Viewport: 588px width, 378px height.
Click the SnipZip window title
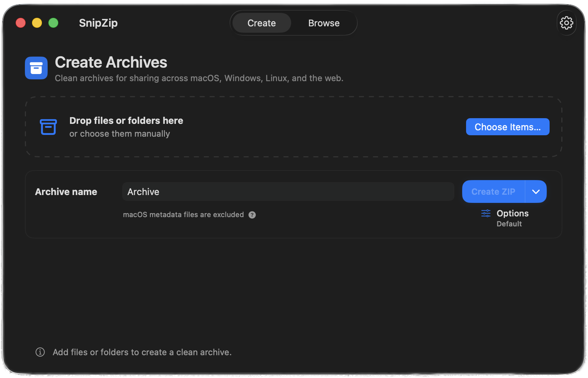98,23
